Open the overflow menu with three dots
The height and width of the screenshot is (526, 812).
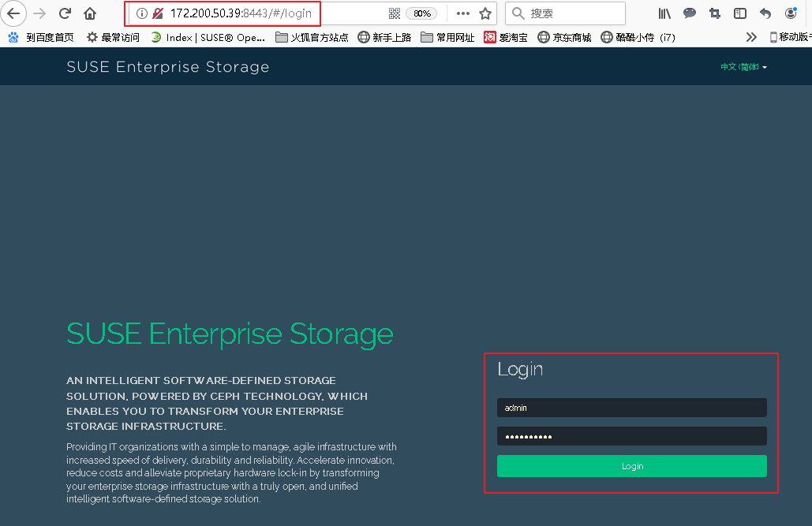(x=463, y=13)
